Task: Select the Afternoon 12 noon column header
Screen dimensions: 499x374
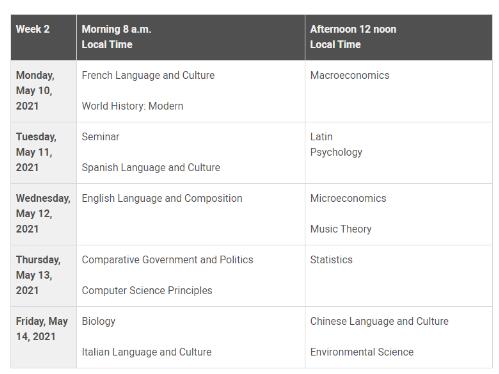Action: (x=399, y=37)
